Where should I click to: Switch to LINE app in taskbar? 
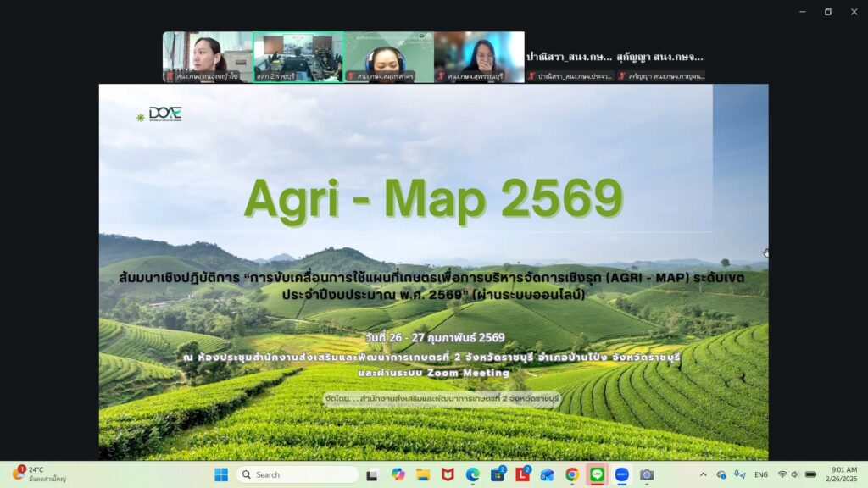[x=597, y=474]
